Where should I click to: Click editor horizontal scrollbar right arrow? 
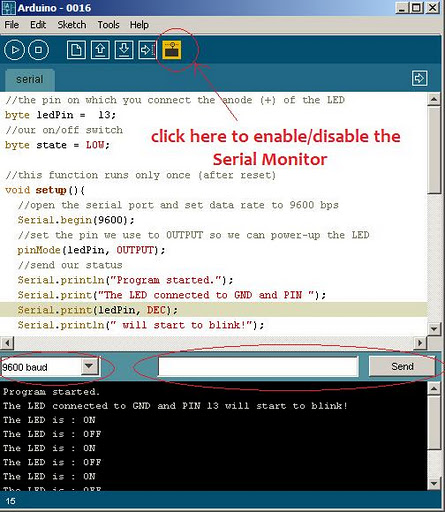tap(420, 343)
